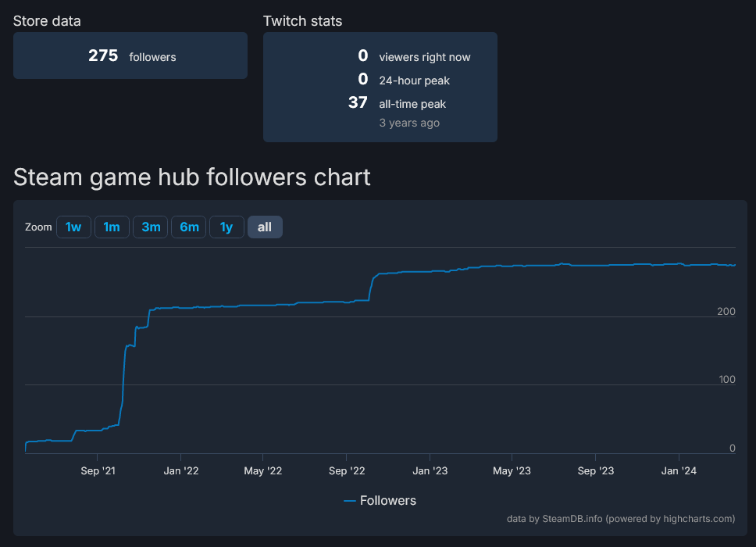Choose the 6m zoom option
The width and height of the screenshot is (756, 547).
[189, 227]
